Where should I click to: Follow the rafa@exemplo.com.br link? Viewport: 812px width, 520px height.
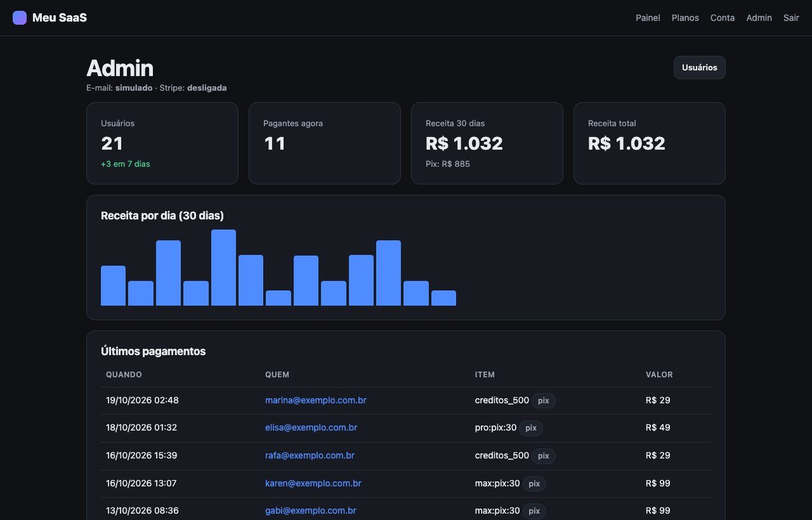[x=310, y=455]
